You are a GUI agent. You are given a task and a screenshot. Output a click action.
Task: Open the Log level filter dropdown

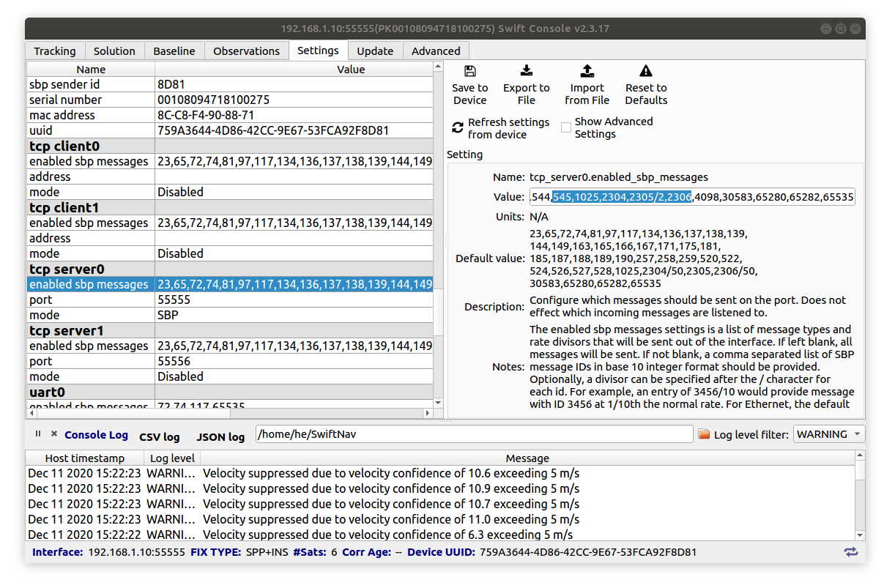(829, 434)
